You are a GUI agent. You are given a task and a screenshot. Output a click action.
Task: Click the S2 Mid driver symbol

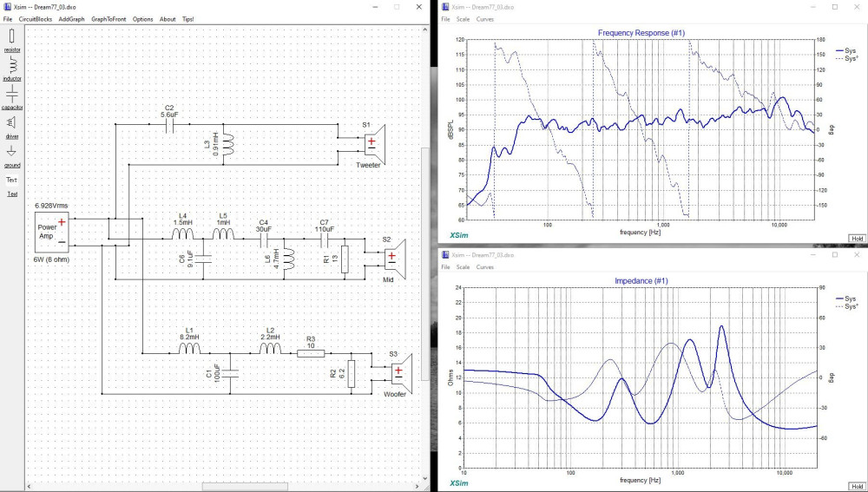[396, 259]
